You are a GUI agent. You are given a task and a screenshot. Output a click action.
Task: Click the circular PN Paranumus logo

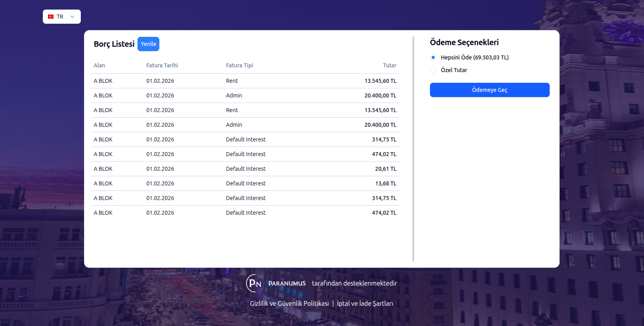[x=254, y=283]
